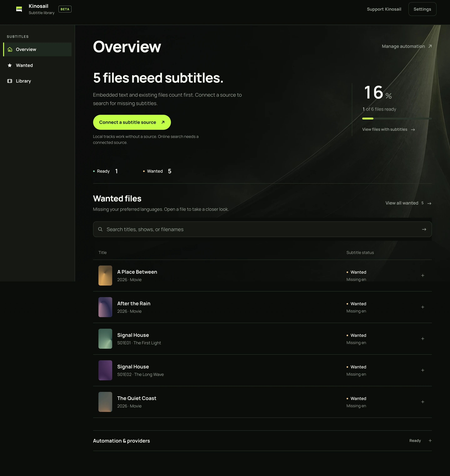
Task: Expand the S01E01 The First Light row
Action: 423,339
